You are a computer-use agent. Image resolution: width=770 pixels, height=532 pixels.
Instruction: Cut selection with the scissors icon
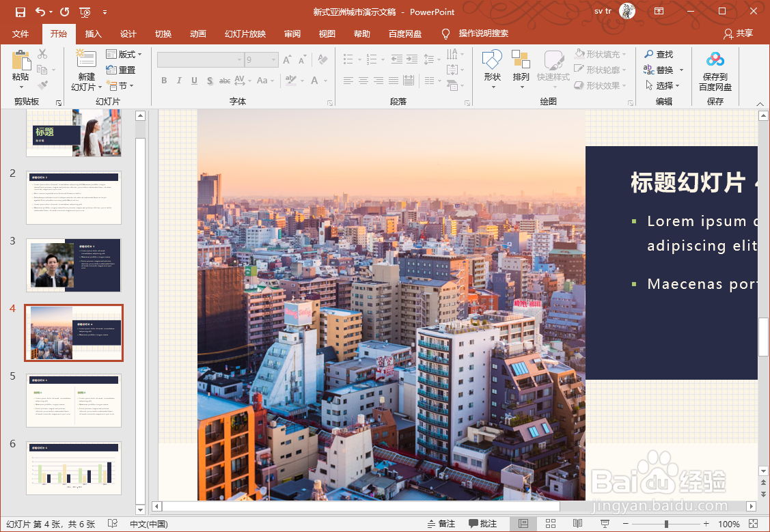click(42, 54)
